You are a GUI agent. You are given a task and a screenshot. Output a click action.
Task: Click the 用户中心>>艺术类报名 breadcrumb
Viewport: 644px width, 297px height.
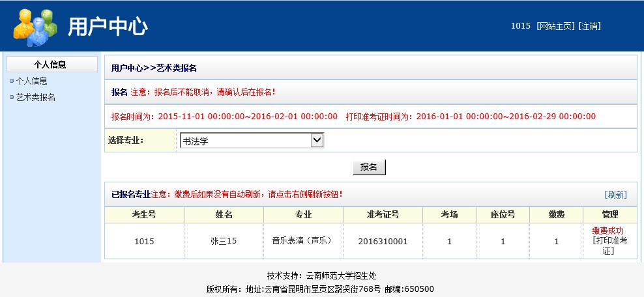154,68
